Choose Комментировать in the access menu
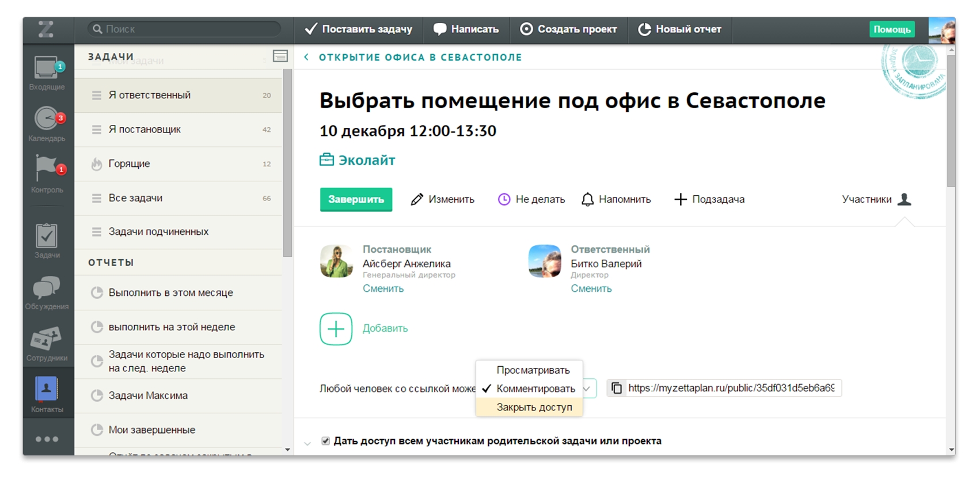980x483 pixels. [529, 389]
